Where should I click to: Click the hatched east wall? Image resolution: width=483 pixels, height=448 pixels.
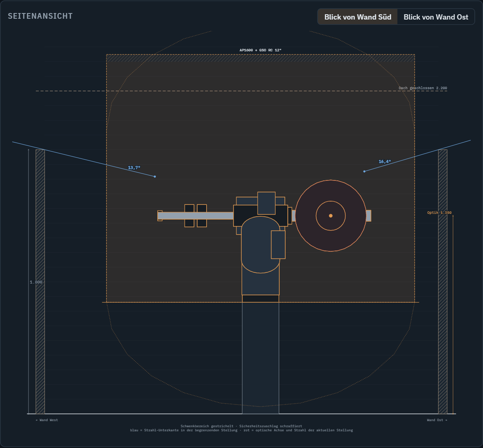point(443,281)
